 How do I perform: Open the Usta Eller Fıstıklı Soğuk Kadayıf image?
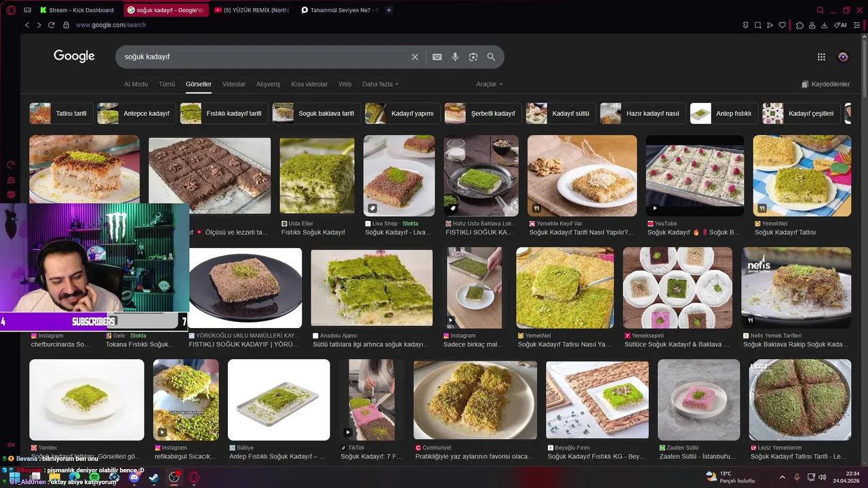(x=317, y=176)
